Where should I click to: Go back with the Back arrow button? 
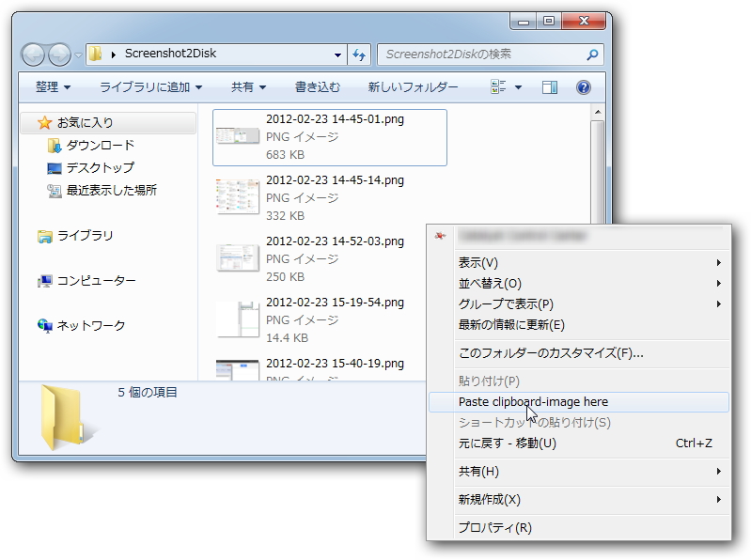click(x=33, y=54)
